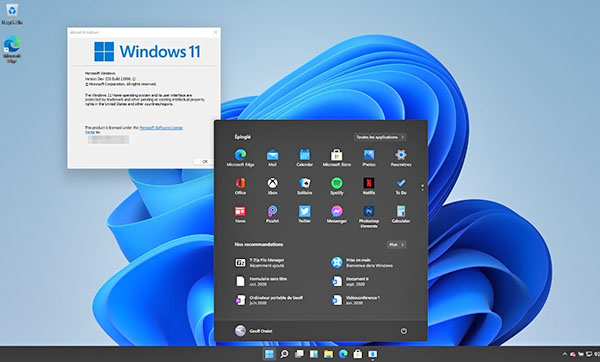Launch Photoshop Elements
The height and width of the screenshot is (362, 600).
tap(369, 217)
